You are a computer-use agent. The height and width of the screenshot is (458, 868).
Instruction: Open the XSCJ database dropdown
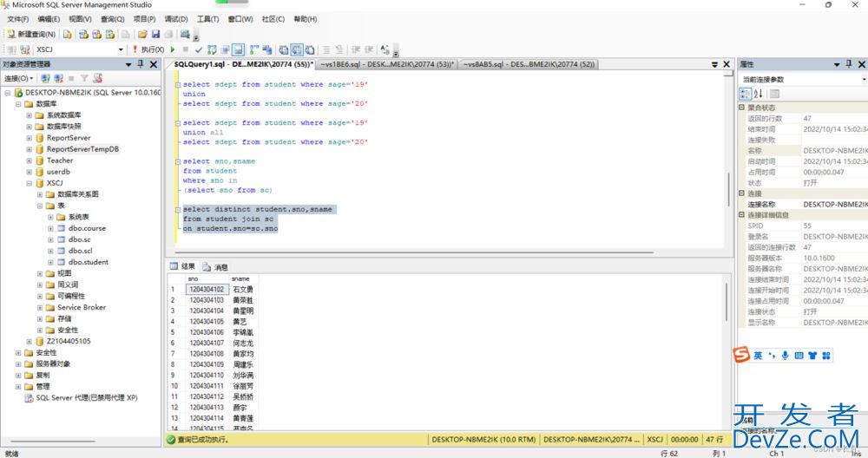point(121,49)
